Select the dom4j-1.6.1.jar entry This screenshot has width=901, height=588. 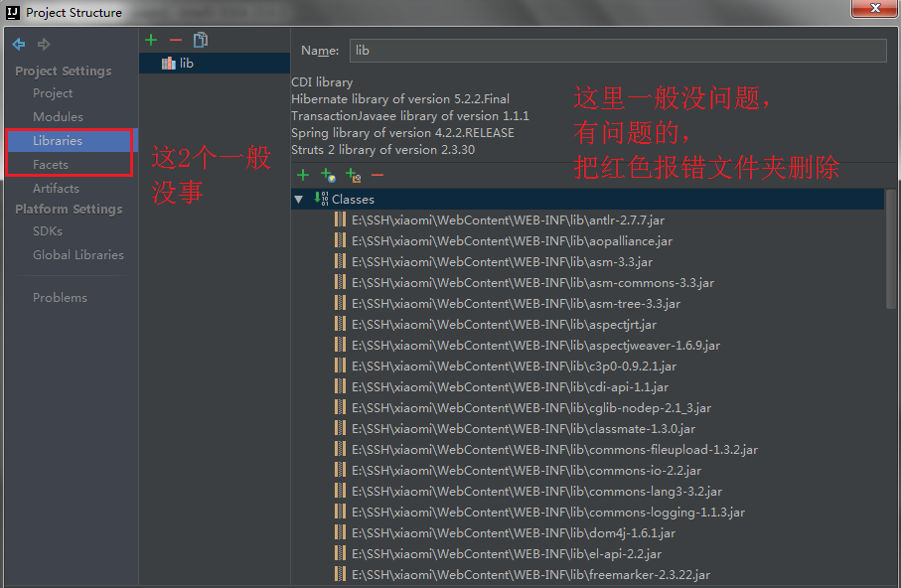514,533
